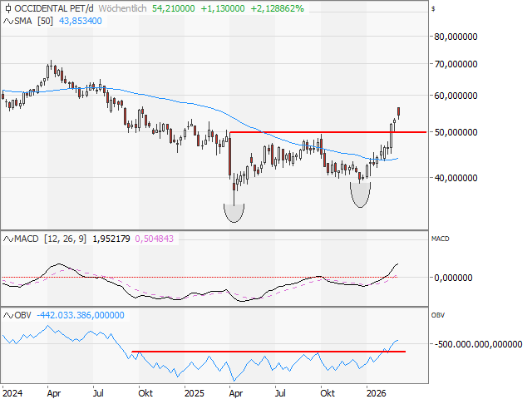
Task: Click the red resistance line at 50 in price chart
Action: 328,132
